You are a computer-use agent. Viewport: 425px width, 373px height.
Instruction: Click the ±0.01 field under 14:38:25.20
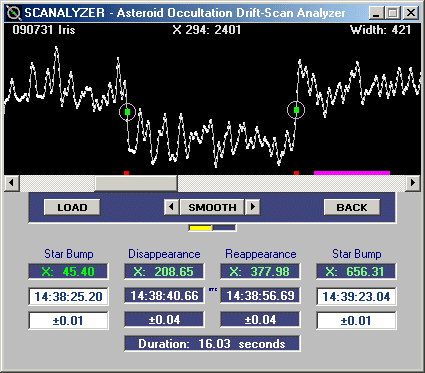(x=68, y=321)
